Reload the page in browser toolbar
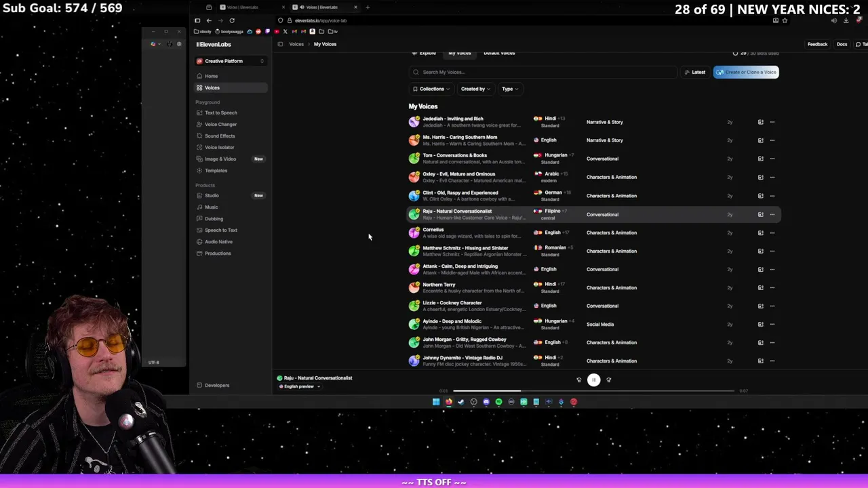The image size is (868, 488). (232, 20)
